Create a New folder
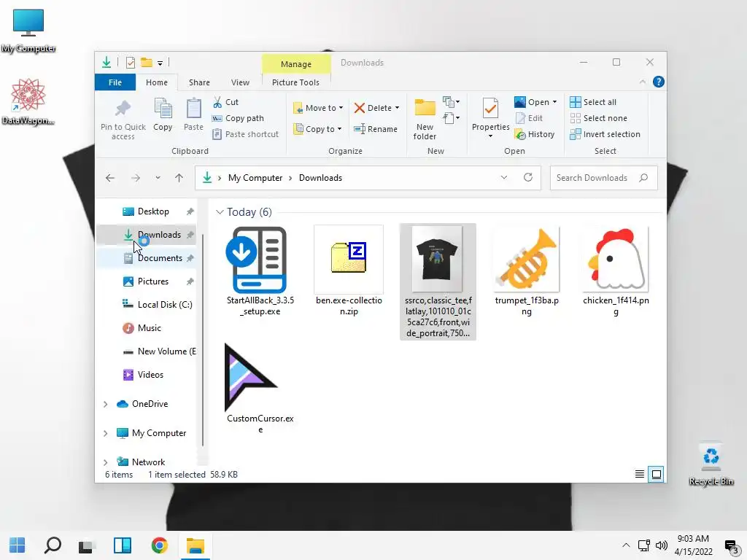The width and height of the screenshot is (747, 560). click(425, 119)
